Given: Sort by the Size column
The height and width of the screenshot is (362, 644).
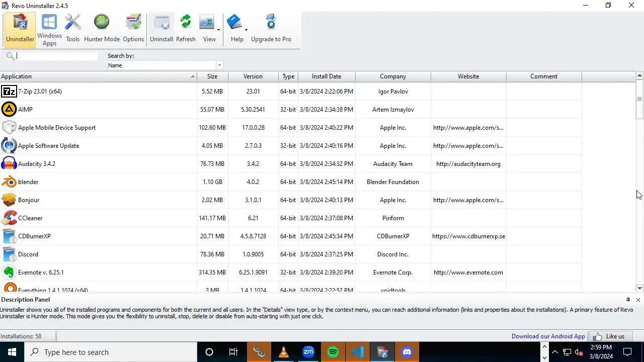Looking at the screenshot, I should (x=212, y=76).
